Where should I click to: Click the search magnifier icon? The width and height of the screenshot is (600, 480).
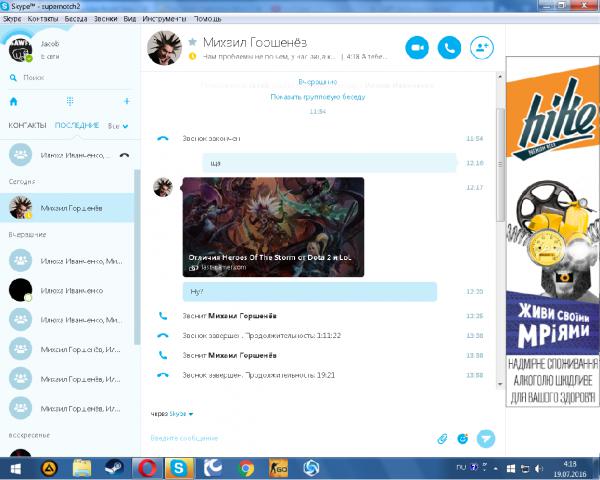(x=13, y=78)
